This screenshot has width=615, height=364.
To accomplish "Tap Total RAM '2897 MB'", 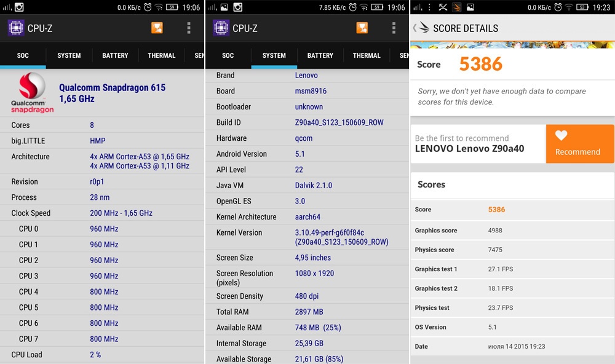I will click(309, 312).
